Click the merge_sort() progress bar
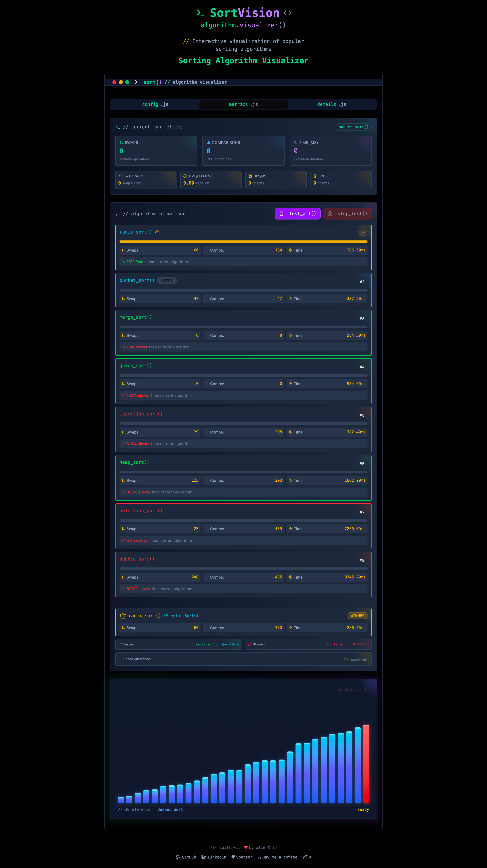 [243, 327]
